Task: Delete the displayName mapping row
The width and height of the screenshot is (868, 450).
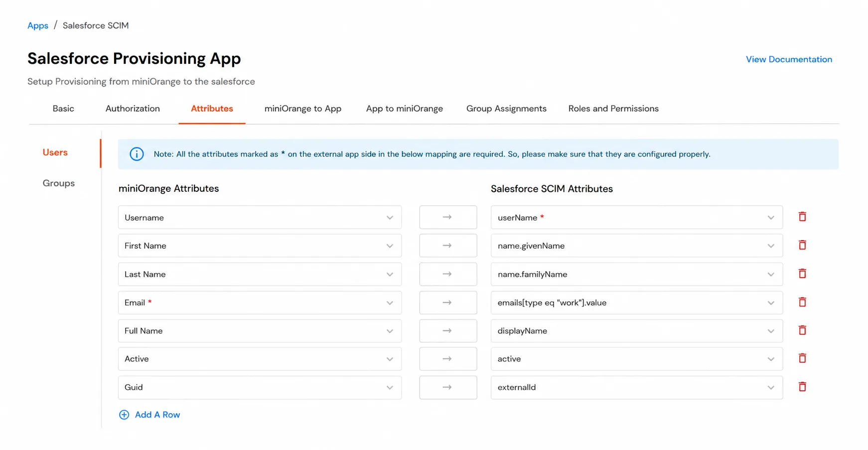Action: tap(802, 330)
